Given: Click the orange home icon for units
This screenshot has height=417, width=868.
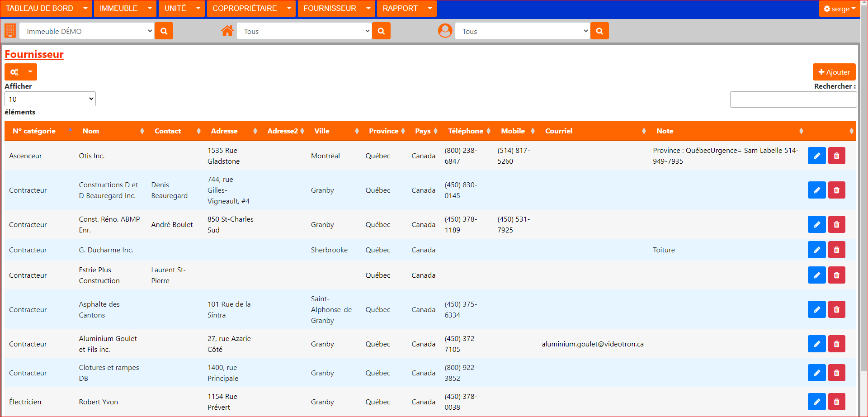Looking at the screenshot, I should [x=227, y=31].
